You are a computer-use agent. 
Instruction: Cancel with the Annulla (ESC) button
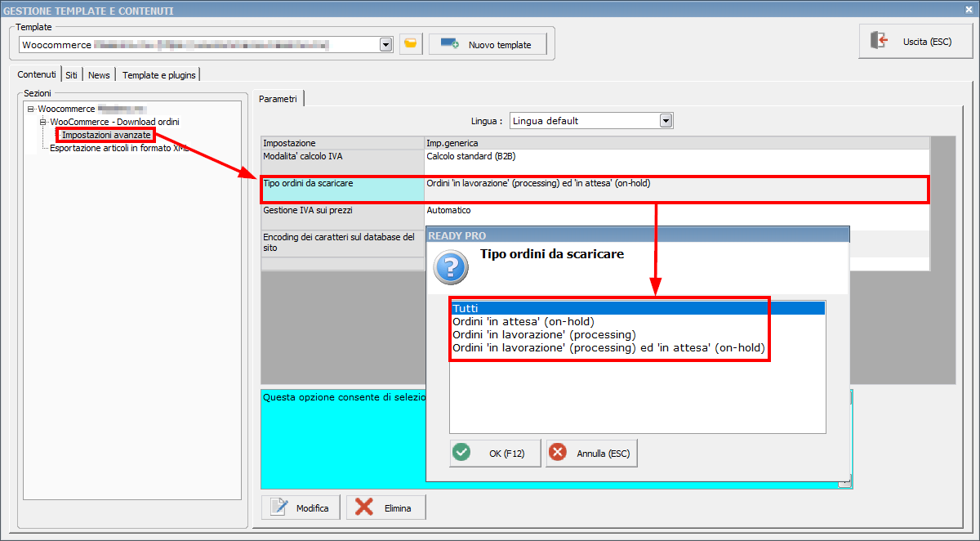[x=591, y=453]
